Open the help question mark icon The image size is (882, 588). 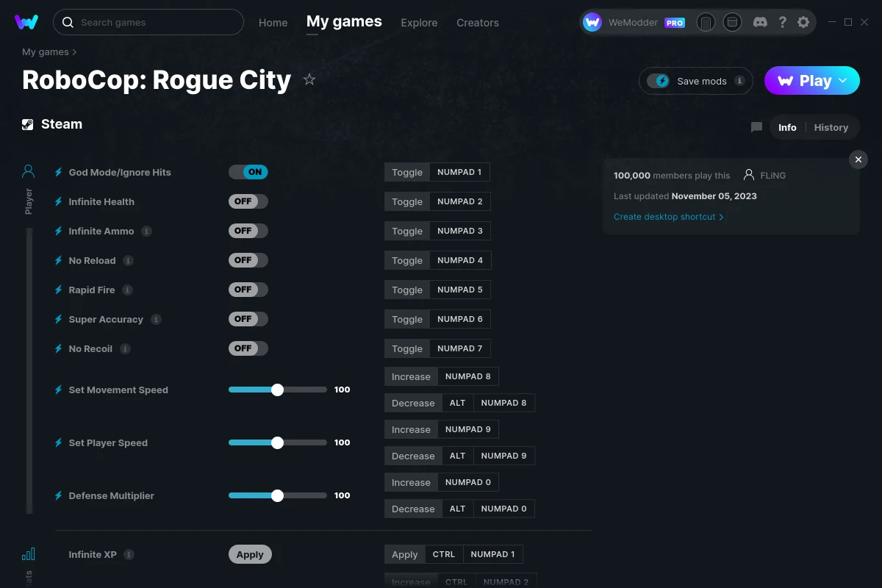click(783, 22)
